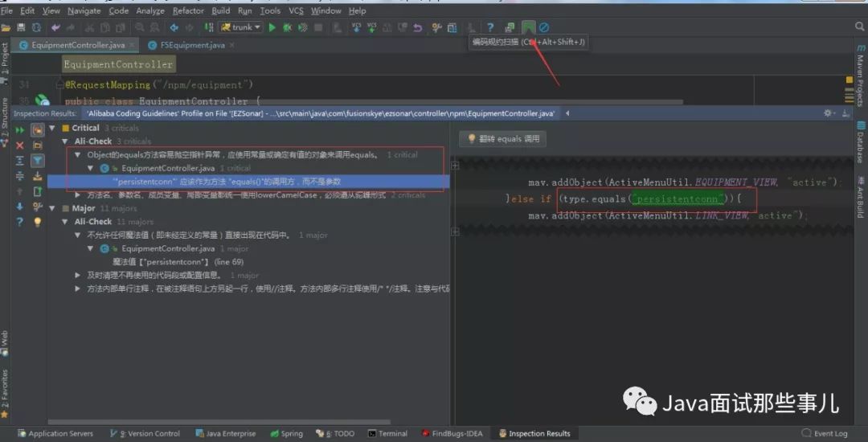Click the VCS commit changes icon
This screenshot has height=442, width=868.
click(371, 27)
